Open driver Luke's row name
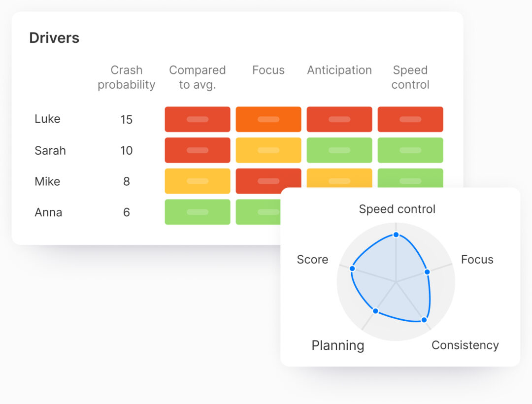532x404 pixels. tap(47, 119)
